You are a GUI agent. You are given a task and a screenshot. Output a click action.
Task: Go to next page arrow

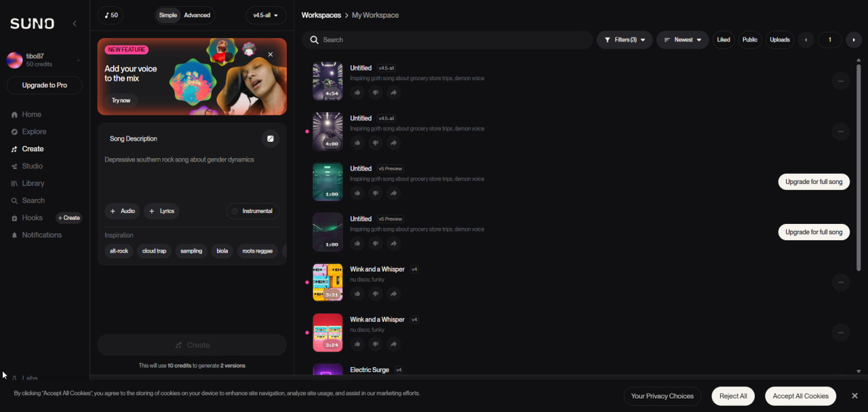click(x=854, y=40)
